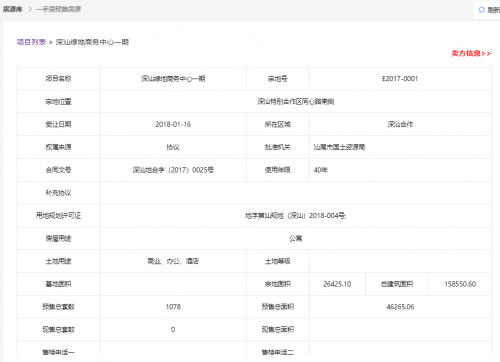Click the 受让日期 label cell
This screenshot has height=362, width=500.
click(x=58, y=124)
